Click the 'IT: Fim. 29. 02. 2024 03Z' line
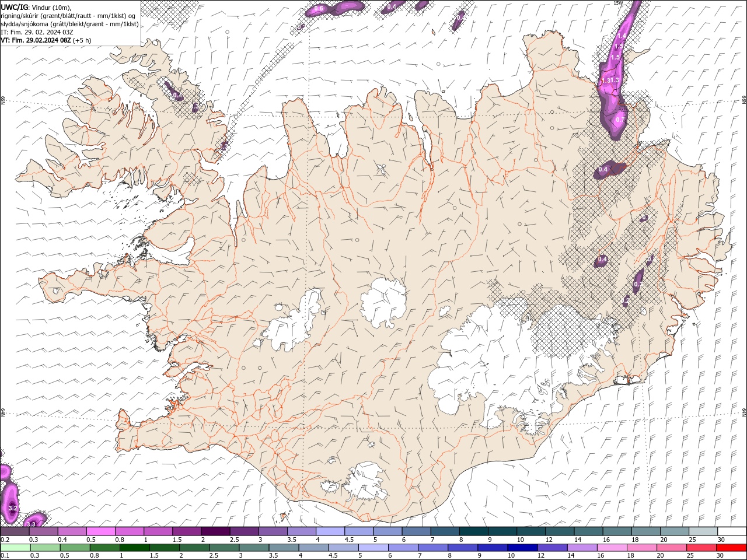Screen dimensions: 747x560 (x=37, y=32)
